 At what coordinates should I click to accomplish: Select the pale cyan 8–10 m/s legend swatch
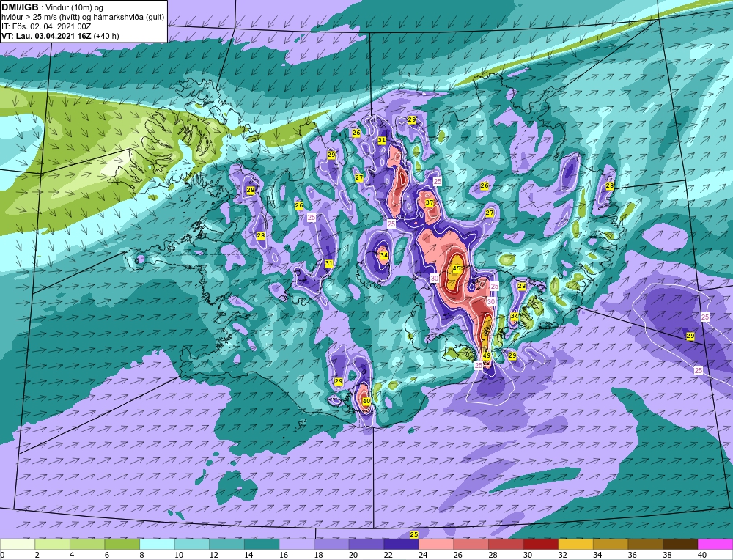click(x=157, y=545)
